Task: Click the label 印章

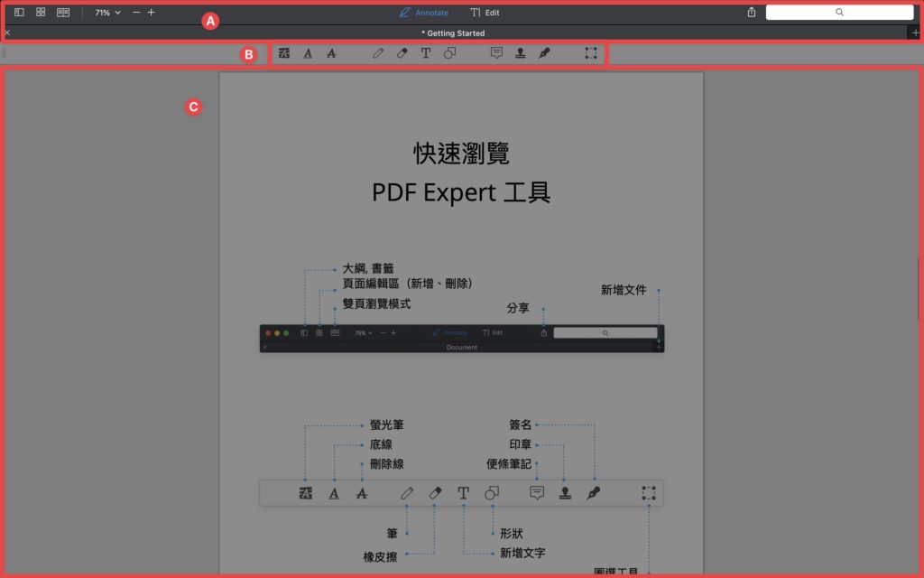Action: (521, 444)
